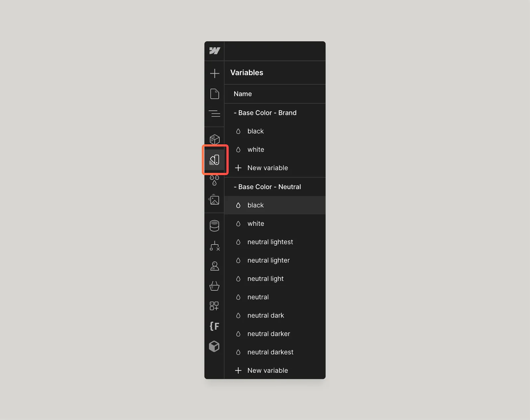Select the black variable in Base Color - Neutral
The height and width of the screenshot is (420, 530).
255,205
